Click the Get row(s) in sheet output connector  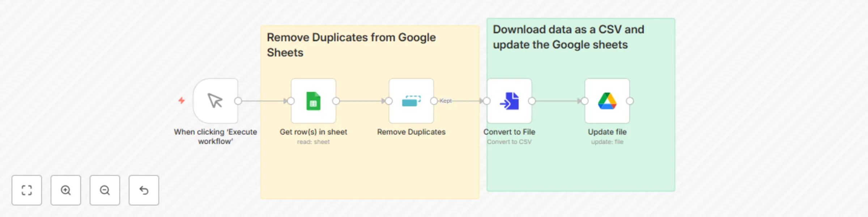336,101
